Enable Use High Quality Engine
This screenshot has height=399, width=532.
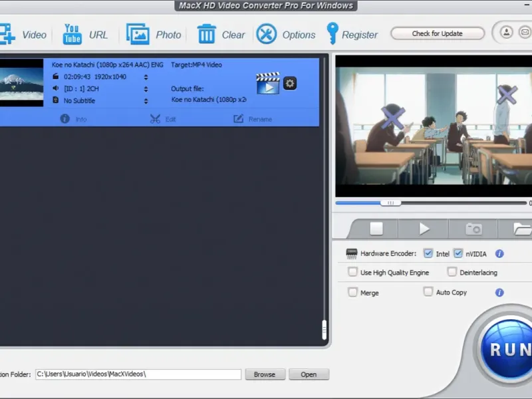(x=353, y=272)
